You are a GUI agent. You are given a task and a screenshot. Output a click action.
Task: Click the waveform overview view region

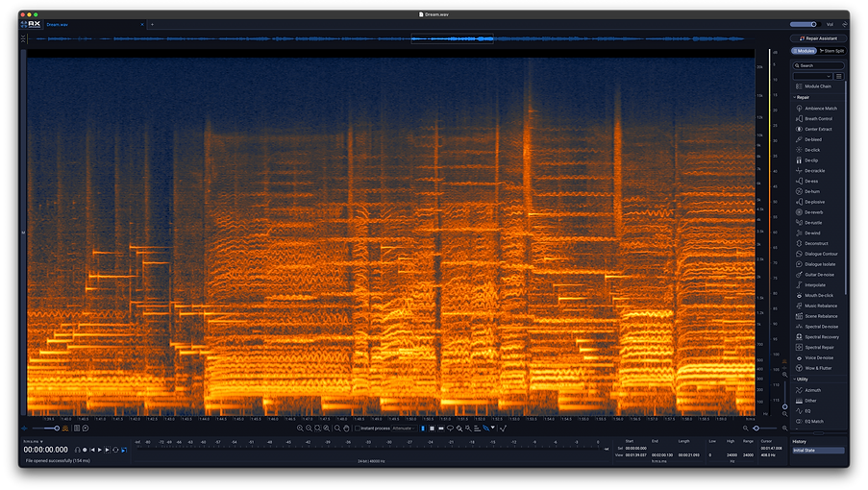[453, 38]
